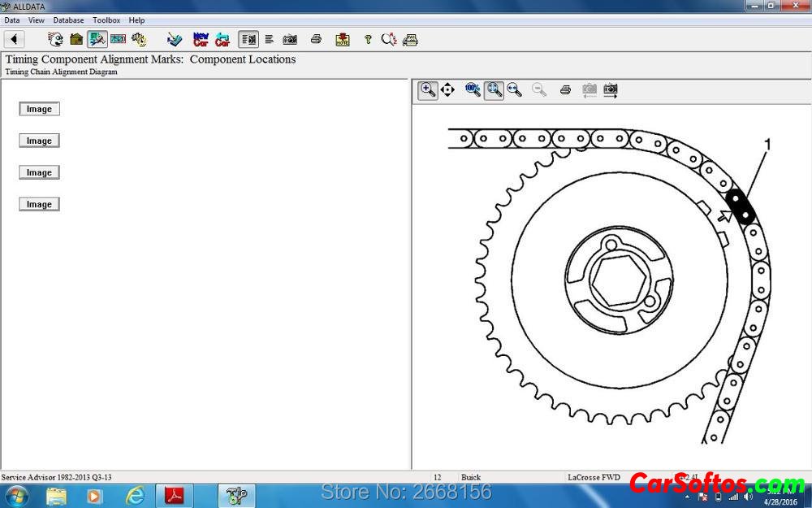
Task: Open the help question mark icon
Action: pos(367,39)
